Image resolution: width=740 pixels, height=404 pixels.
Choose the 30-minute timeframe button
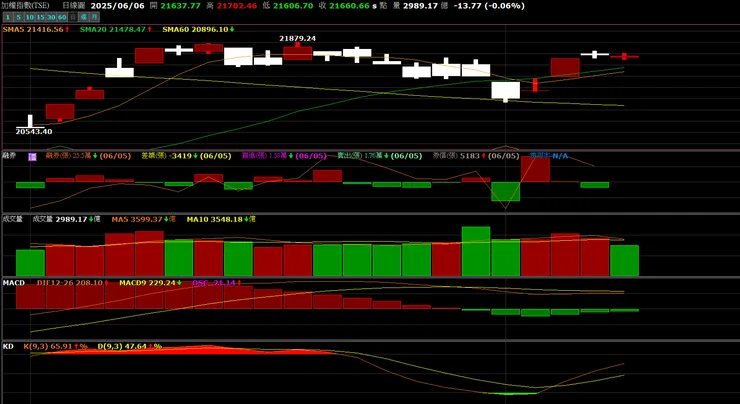point(51,17)
